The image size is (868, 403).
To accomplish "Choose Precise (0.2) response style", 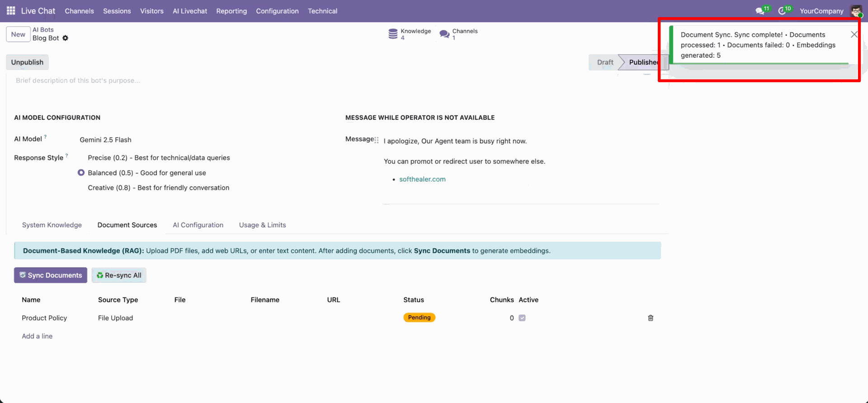I will coord(81,158).
